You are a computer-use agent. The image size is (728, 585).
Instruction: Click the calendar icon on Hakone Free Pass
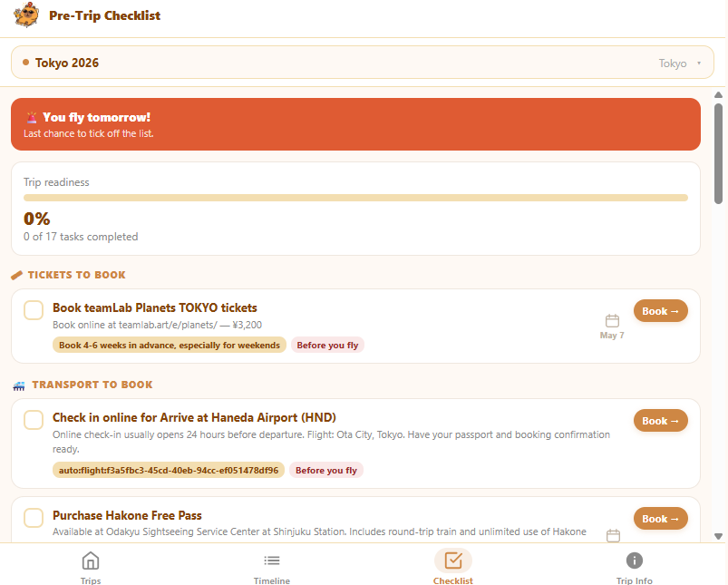613,535
